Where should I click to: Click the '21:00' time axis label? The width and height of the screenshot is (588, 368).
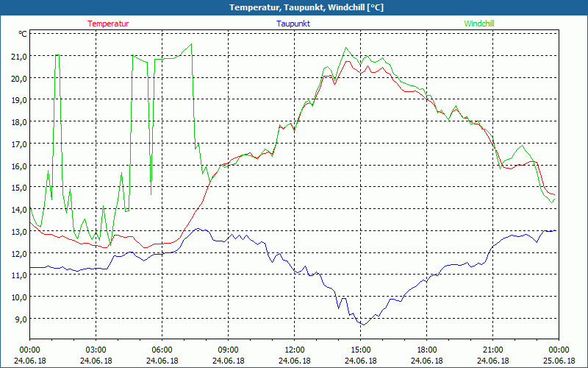click(x=492, y=350)
